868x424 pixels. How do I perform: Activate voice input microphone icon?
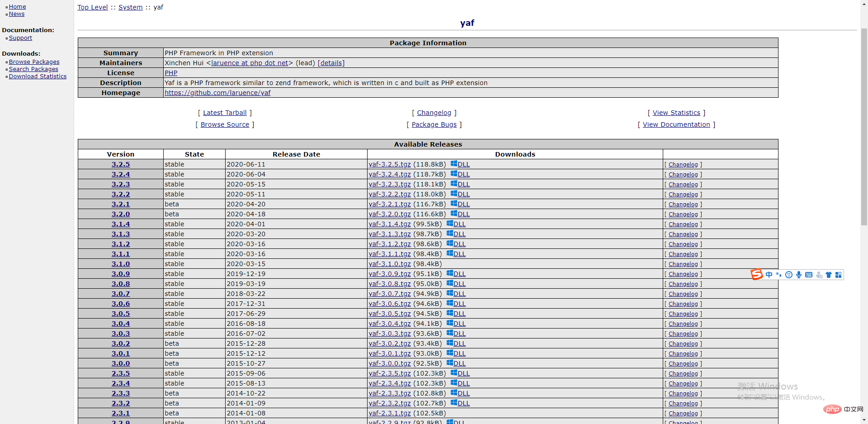click(799, 275)
